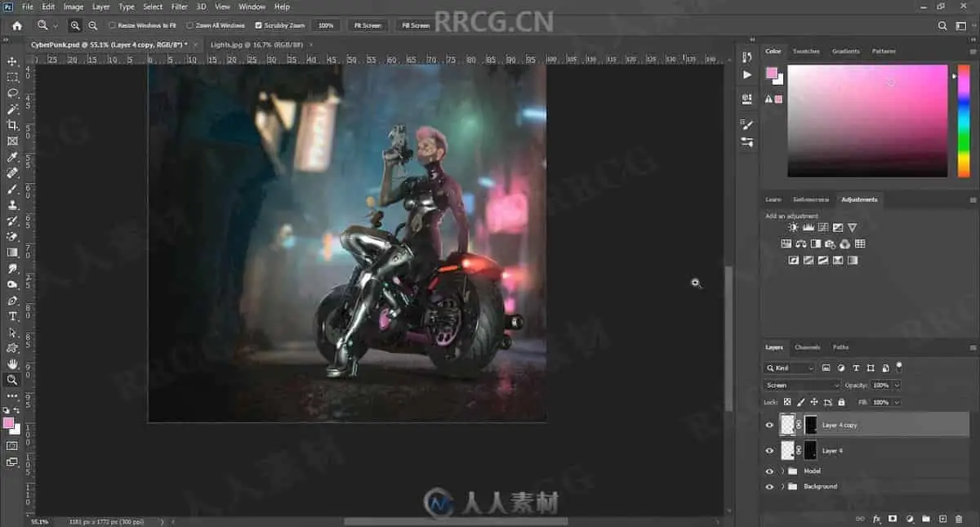Switch to the Channels tab
Screen dimensions: 980x527
pyautogui.click(x=808, y=347)
